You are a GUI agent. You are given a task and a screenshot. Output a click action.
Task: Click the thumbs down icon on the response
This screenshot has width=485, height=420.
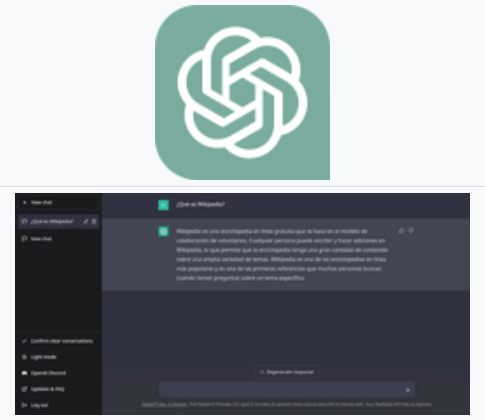(x=411, y=231)
